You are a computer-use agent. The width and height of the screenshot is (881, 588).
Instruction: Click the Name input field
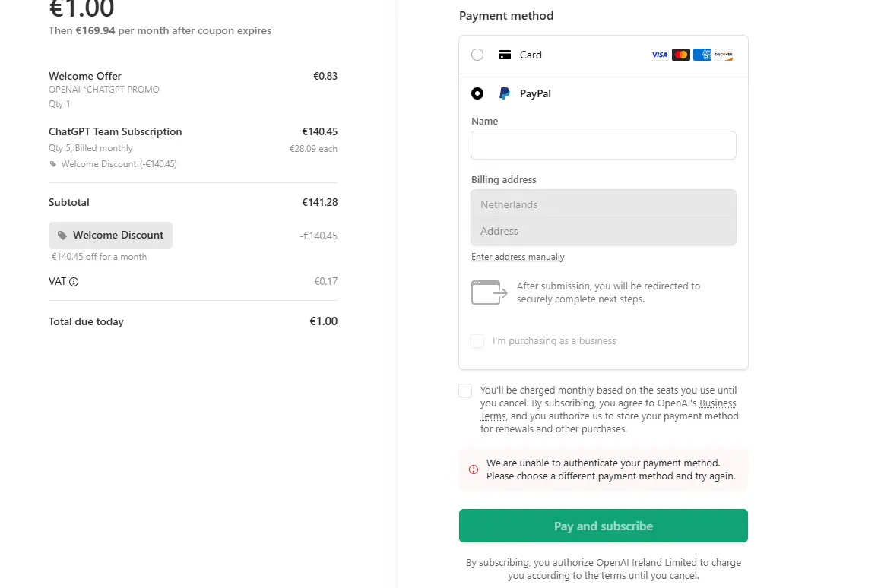point(604,145)
